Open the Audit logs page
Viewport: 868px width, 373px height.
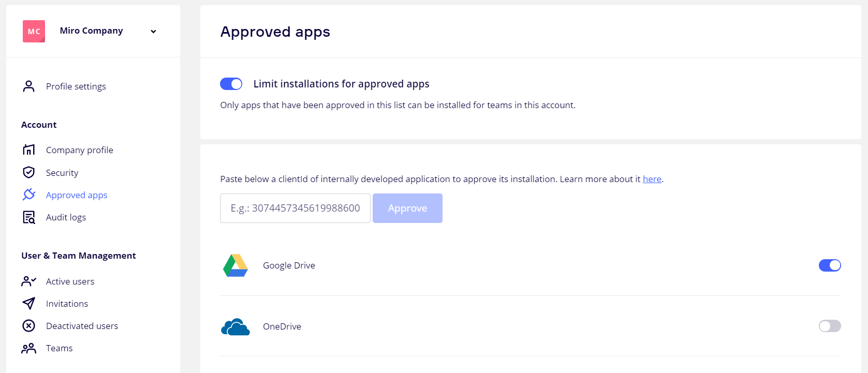(x=66, y=217)
